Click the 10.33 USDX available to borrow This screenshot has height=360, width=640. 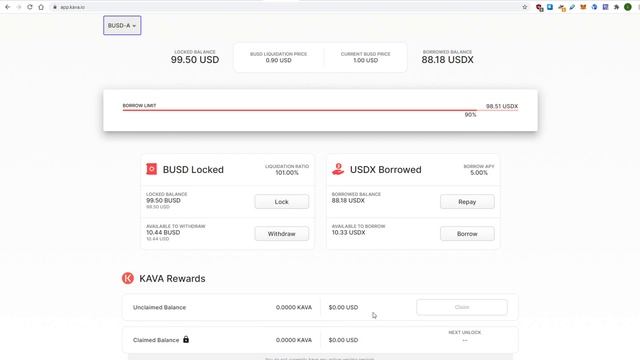tap(348, 232)
